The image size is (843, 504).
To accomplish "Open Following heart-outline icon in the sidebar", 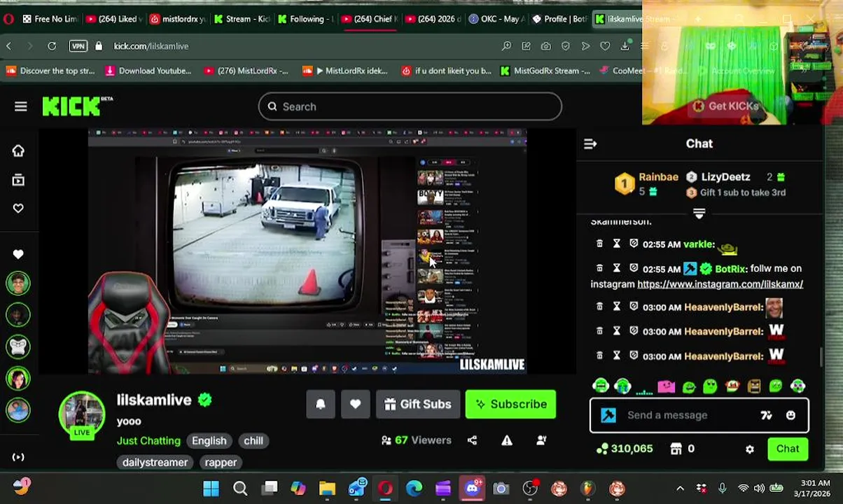I will (18, 209).
